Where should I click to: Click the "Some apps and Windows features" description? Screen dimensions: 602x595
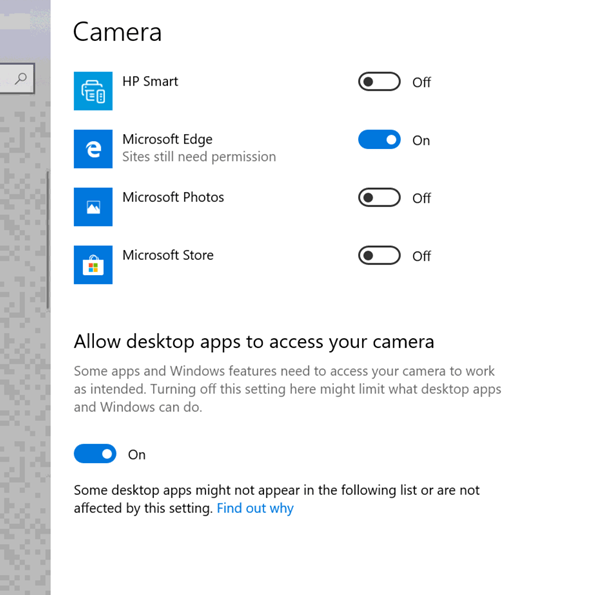point(287,389)
